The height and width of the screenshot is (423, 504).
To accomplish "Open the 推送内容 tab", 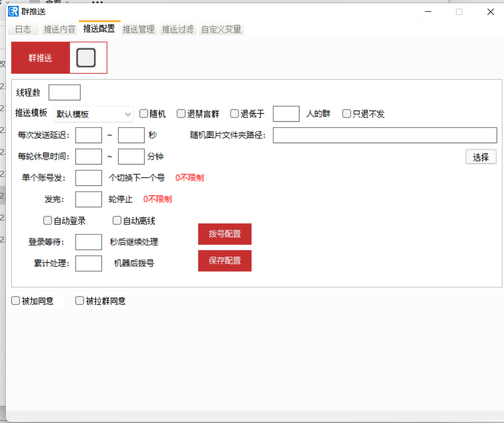I will pos(59,29).
